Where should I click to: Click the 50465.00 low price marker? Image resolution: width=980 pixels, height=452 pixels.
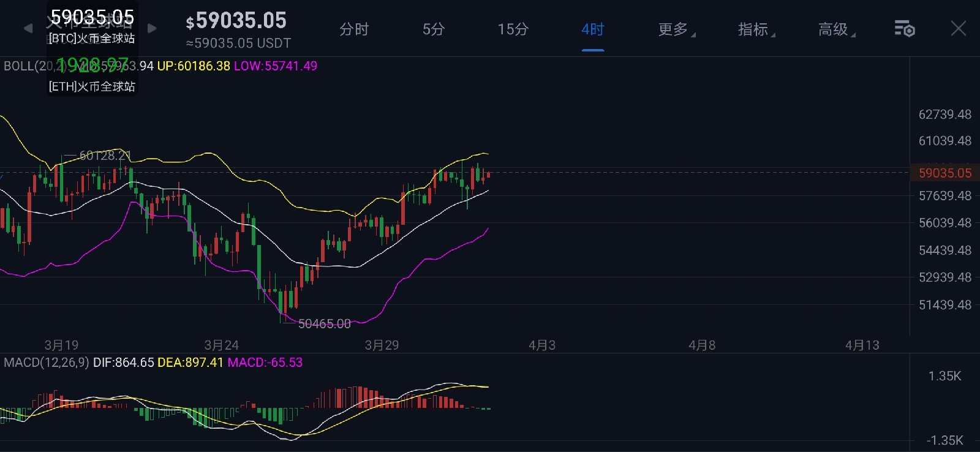[x=324, y=323]
